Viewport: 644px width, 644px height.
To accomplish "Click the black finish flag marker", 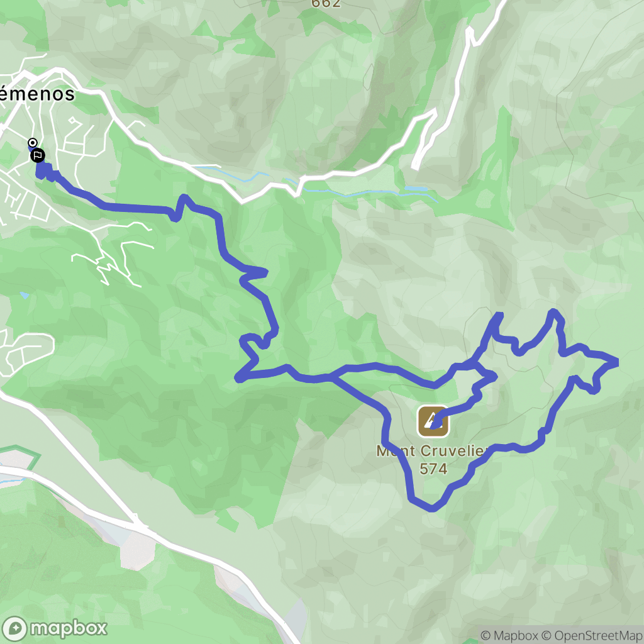I will (x=37, y=156).
